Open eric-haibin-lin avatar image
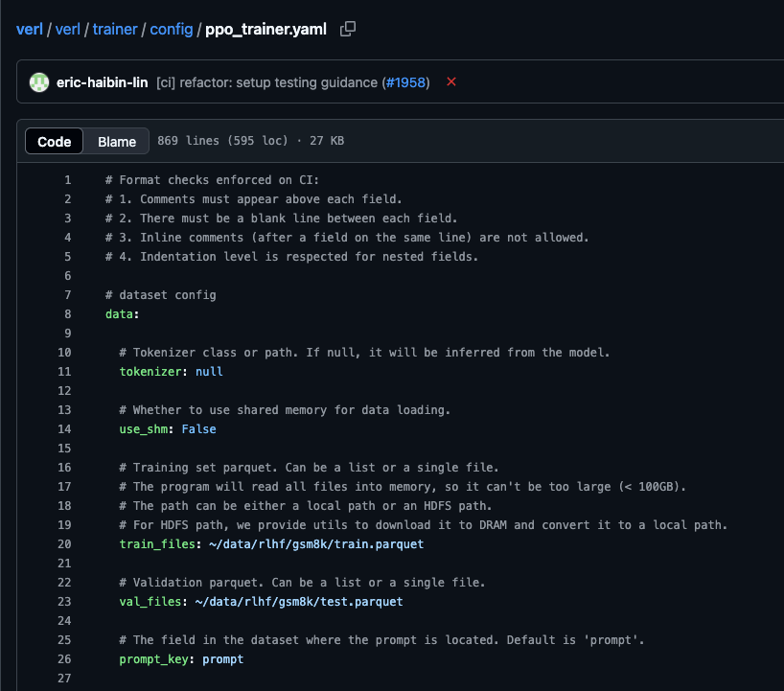 pos(39,82)
